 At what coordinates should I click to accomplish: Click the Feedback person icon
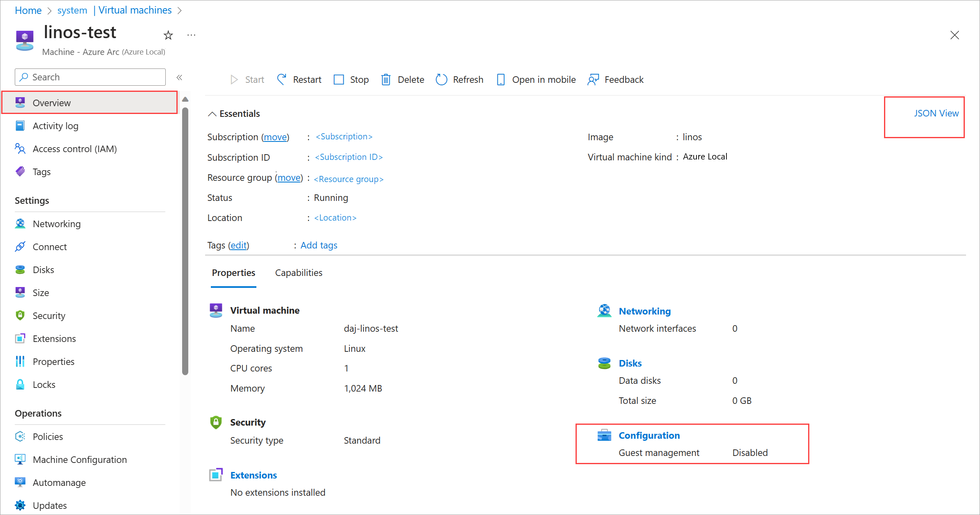[593, 79]
